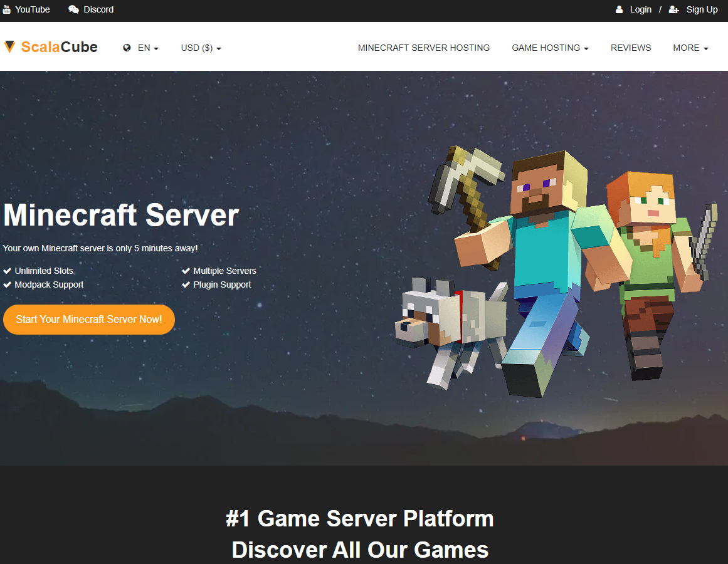Click the Login user icon

(619, 9)
